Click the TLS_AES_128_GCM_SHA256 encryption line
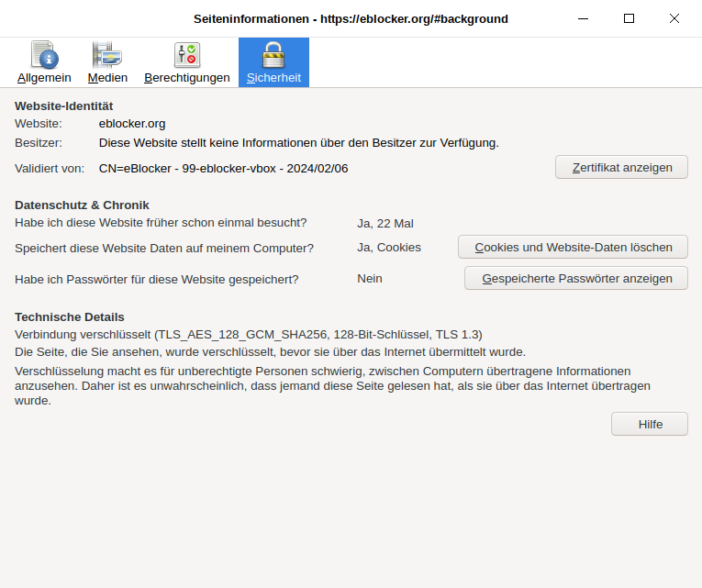 point(248,335)
